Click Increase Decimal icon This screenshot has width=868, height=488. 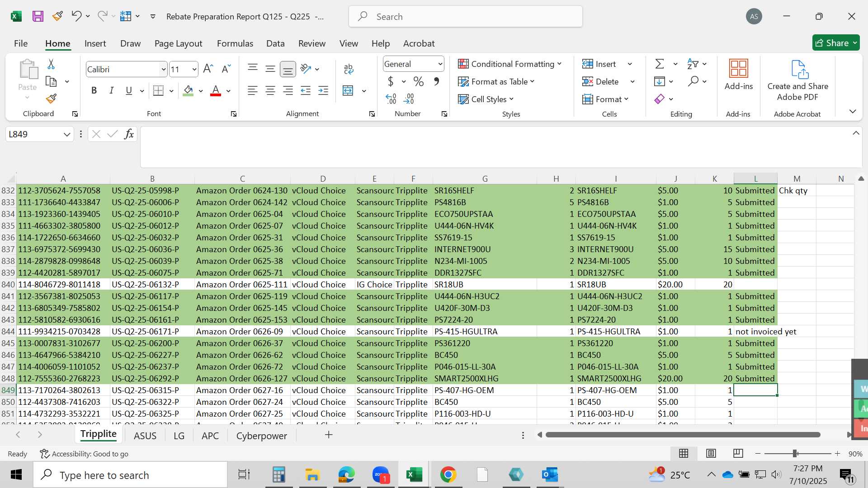(391, 99)
